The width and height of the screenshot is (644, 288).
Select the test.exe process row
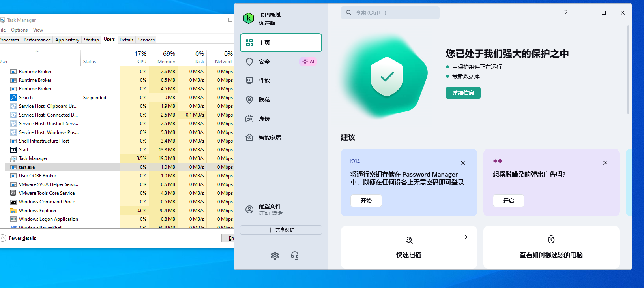click(x=119, y=167)
